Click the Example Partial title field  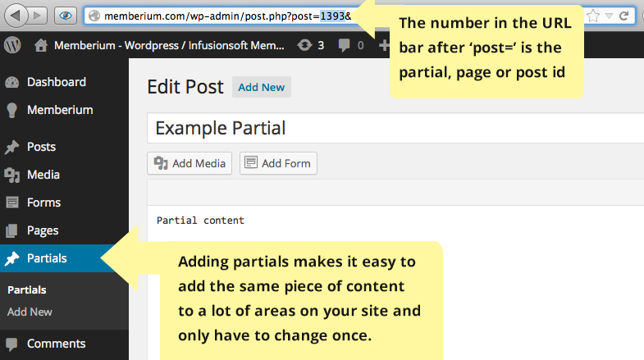(395, 128)
